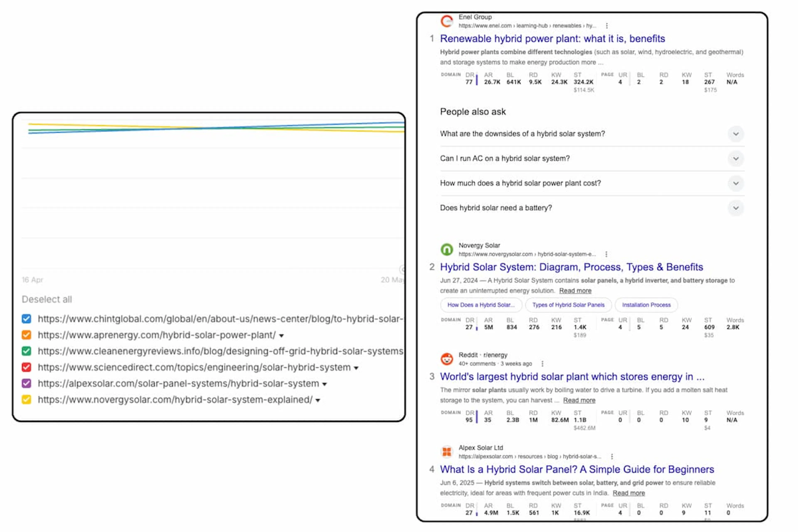The width and height of the screenshot is (798, 532).
Task: Select 'Types of Hybrid Solar Panels' chip
Action: coord(568,305)
